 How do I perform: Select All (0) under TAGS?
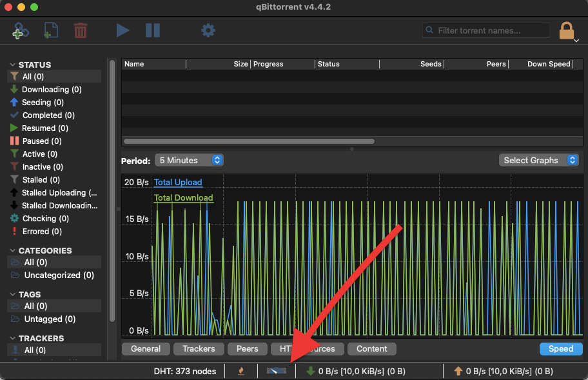coord(54,306)
